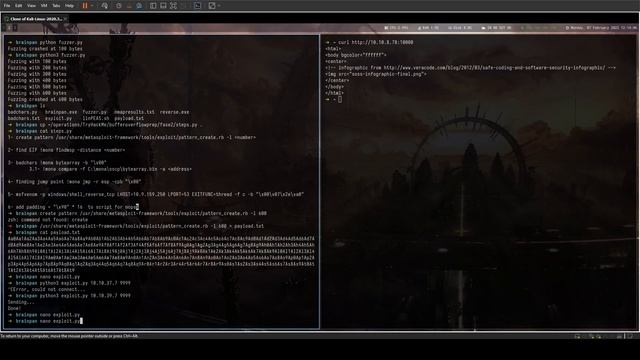Viewport: 640px width, 360px height.
Task: Take a snapshot using clock icon
Action: click(119, 6)
